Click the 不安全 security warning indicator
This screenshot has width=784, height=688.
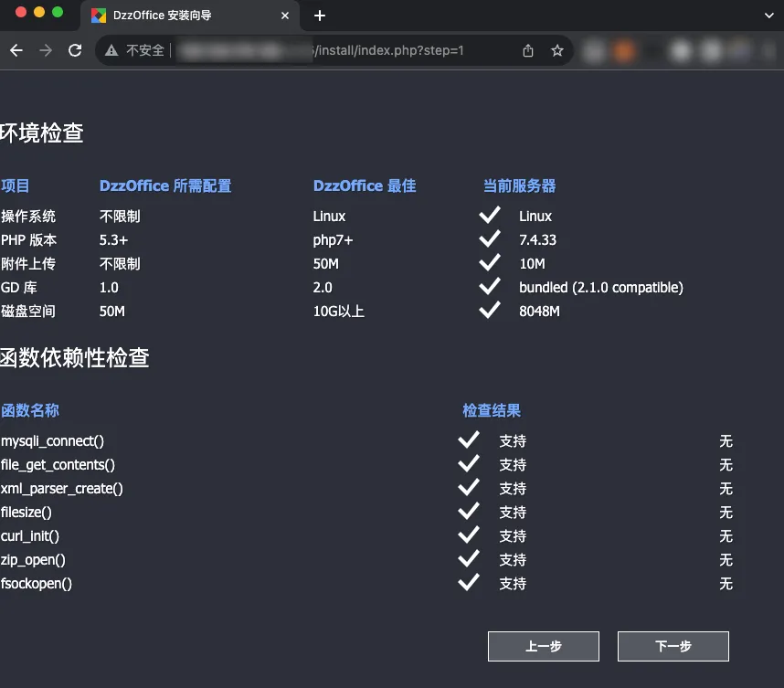click(141, 50)
